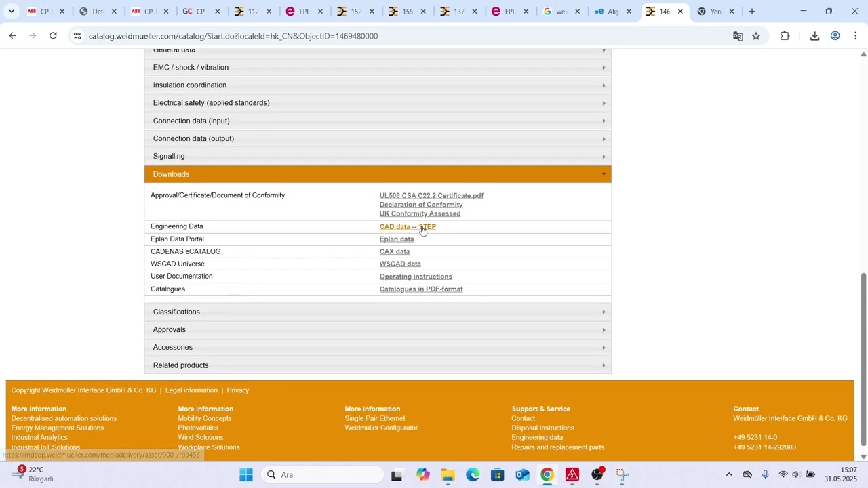
Task: Expand the Accessories section
Action: [x=378, y=348]
